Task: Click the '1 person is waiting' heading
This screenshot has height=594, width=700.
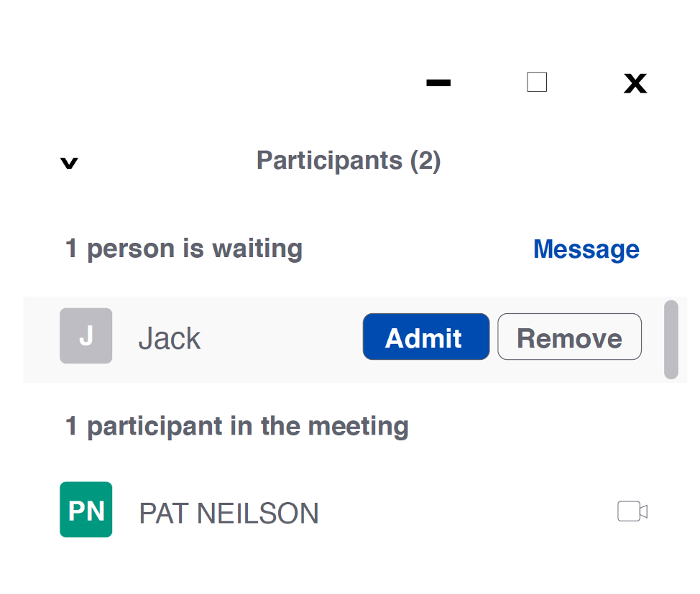Action: pos(183,249)
